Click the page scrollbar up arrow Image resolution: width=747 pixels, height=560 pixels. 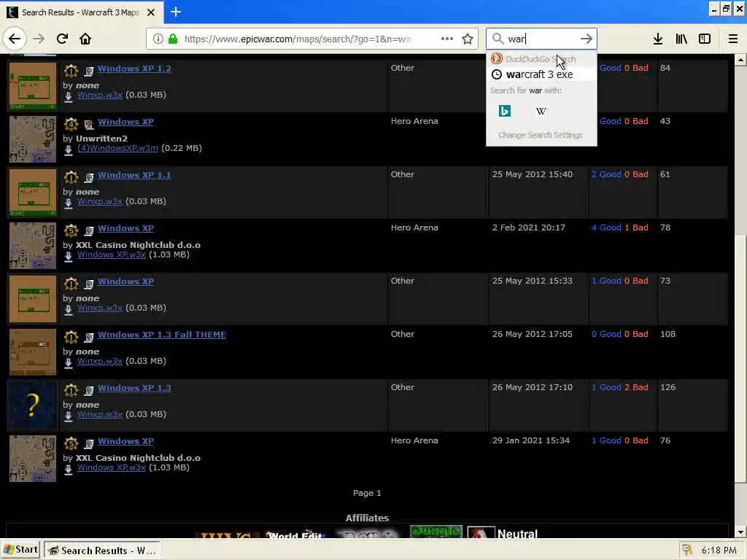[740, 60]
